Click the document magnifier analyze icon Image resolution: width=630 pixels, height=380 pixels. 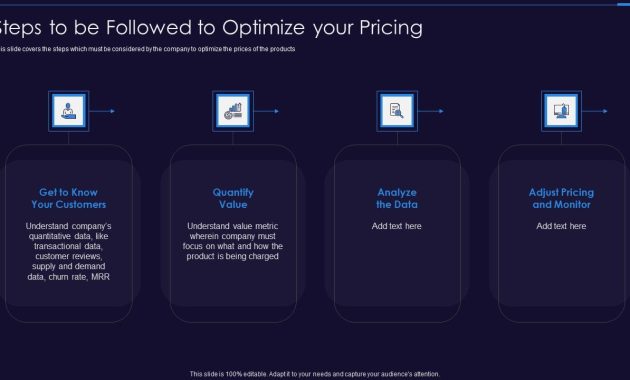click(397, 111)
